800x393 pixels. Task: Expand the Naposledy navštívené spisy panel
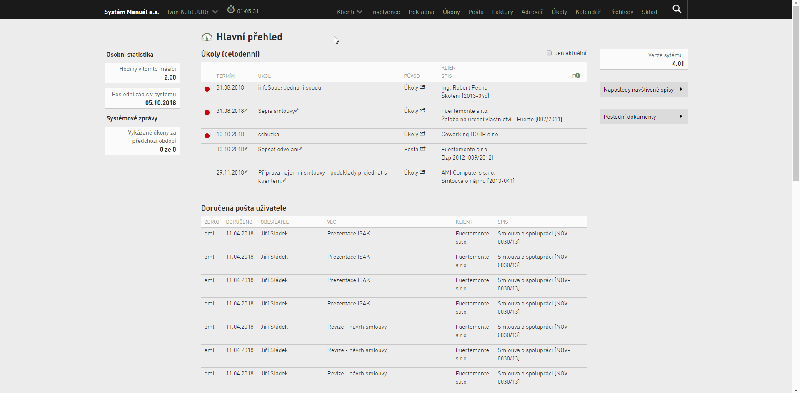point(644,89)
